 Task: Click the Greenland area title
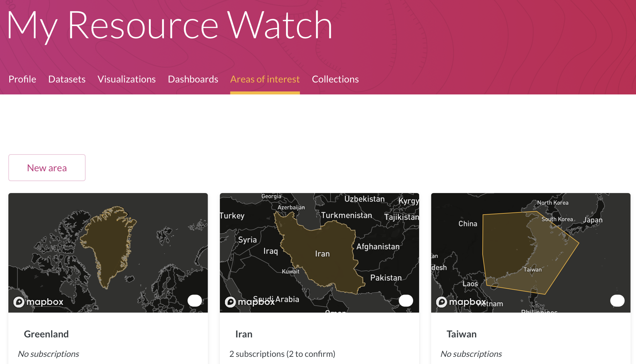[x=46, y=334]
